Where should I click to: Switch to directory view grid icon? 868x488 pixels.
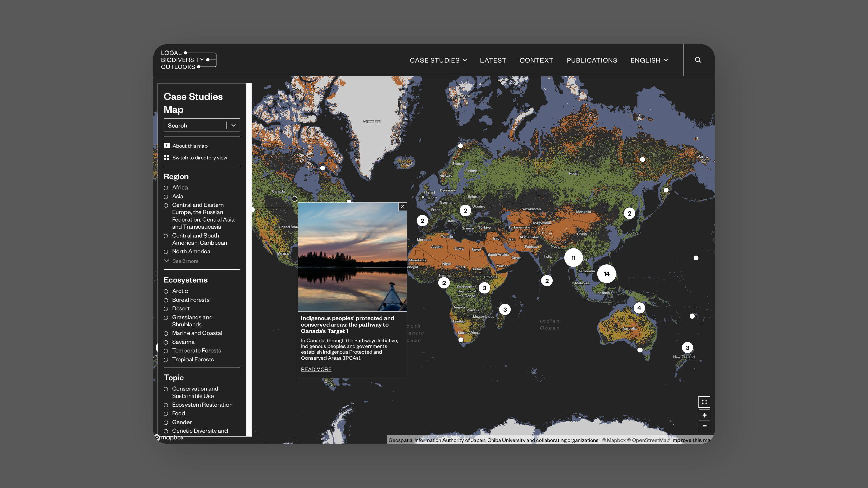[166, 157]
